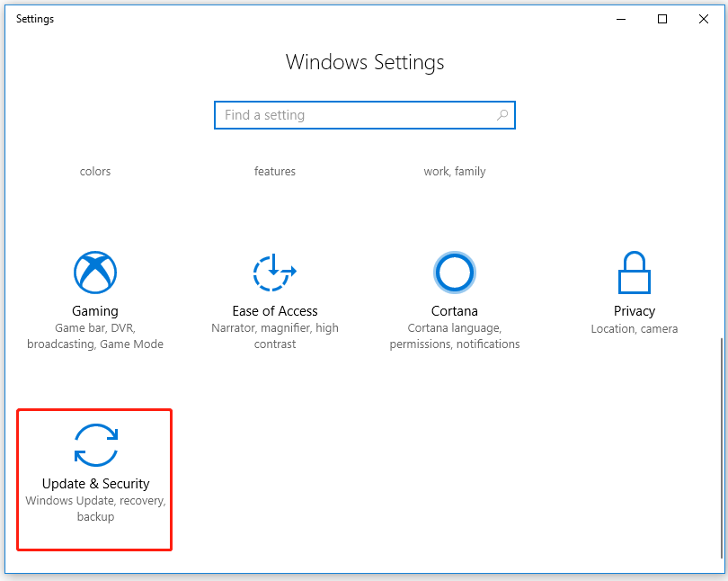Viewport: 728px width, 581px height.
Task: Click the Windows Update, recovery, backup subtitle
Action: (94, 508)
